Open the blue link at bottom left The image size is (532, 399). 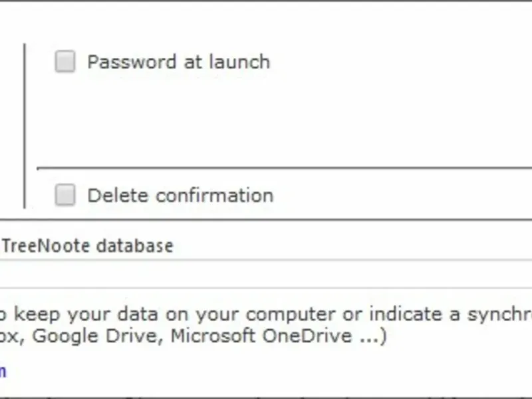(3, 370)
